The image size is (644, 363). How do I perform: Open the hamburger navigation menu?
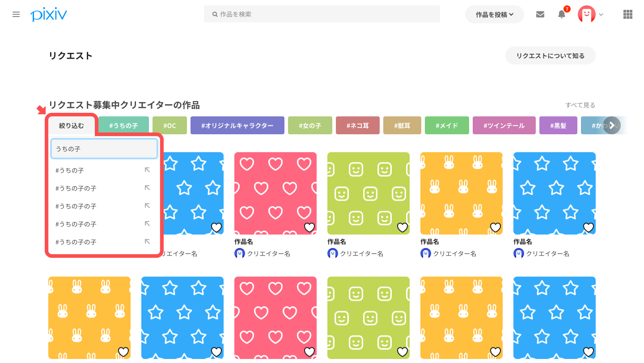coord(16,14)
